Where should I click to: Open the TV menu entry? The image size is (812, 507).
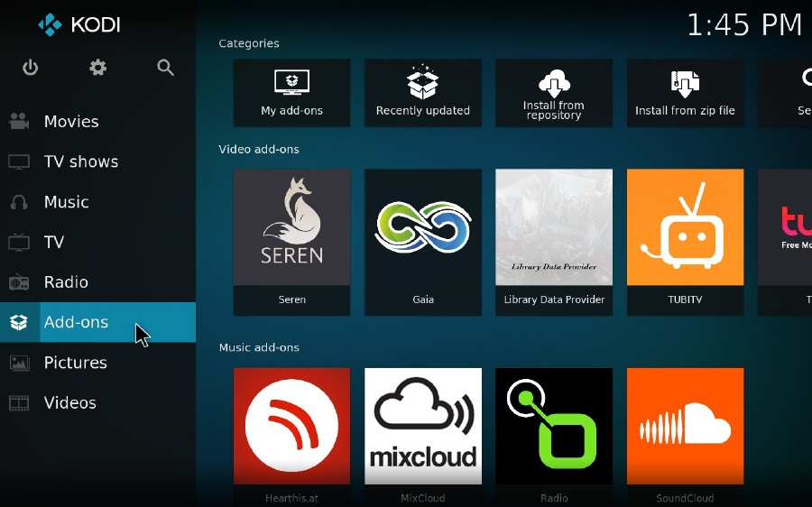coord(97,242)
